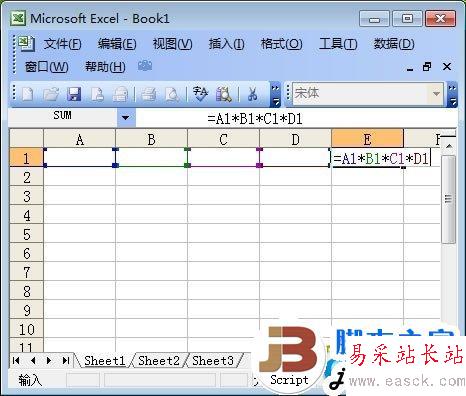Open the 视图(V) menu
Viewport: 466px width, 396px height.
pos(172,44)
